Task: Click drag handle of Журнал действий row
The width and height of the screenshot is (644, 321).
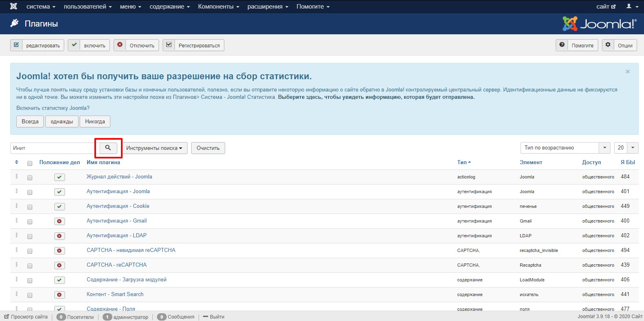Action: (17, 176)
